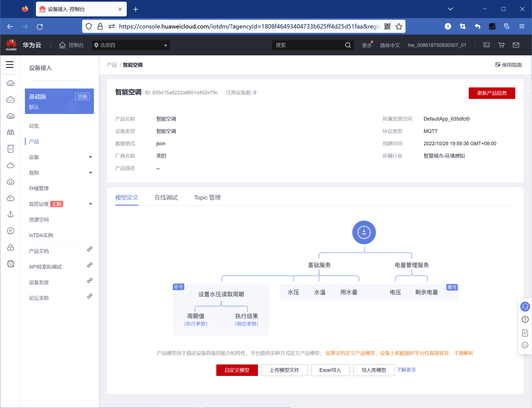Open the mail messages icon
This screenshot has width=532, height=408.
(516, 45)
